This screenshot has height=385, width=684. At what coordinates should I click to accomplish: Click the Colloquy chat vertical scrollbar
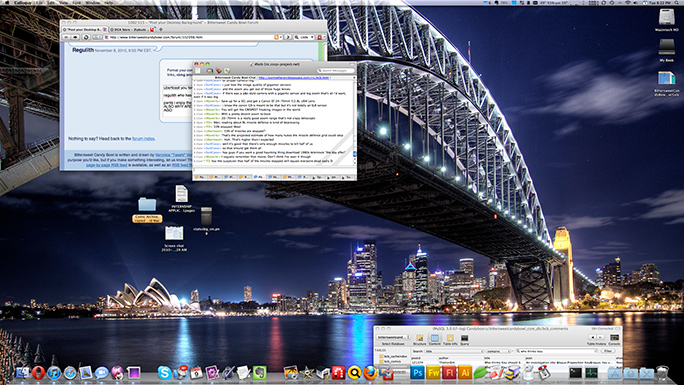pyautogui.click(x=354, y=122)
